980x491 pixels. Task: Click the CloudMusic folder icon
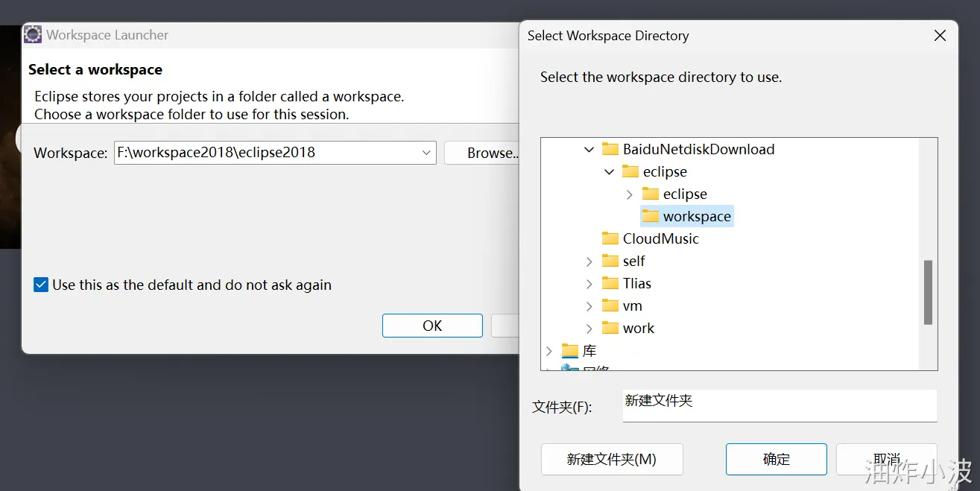[610, 238]
